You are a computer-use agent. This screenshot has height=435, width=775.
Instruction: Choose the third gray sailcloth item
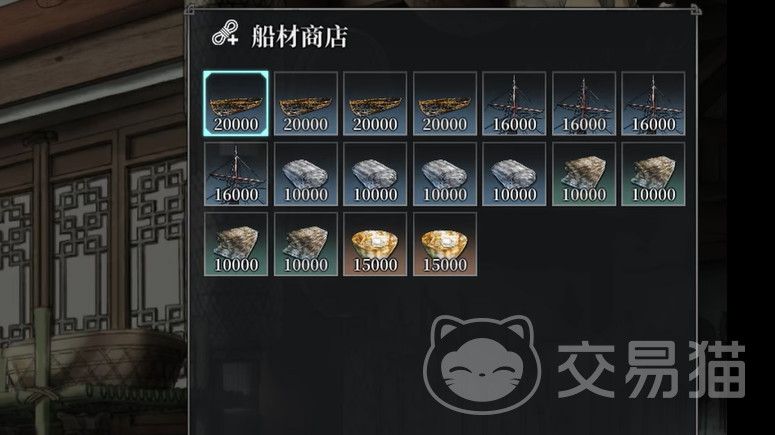[x=445, y=174]
